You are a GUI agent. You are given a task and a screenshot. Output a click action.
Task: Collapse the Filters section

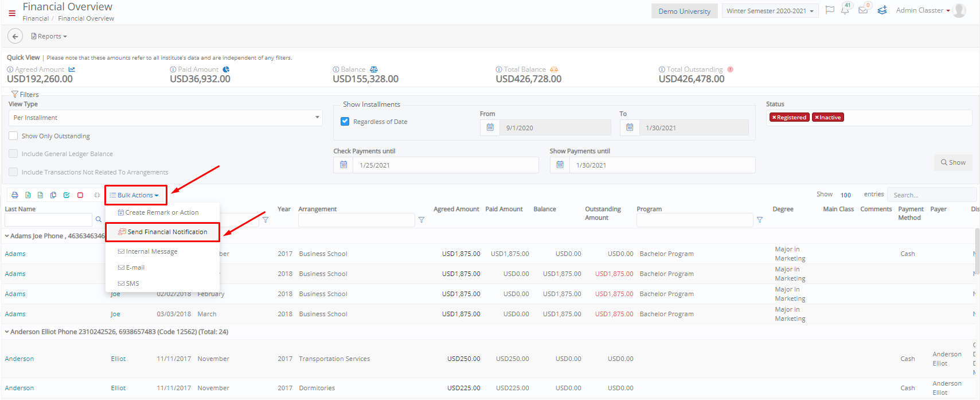(x=25, y=95)
